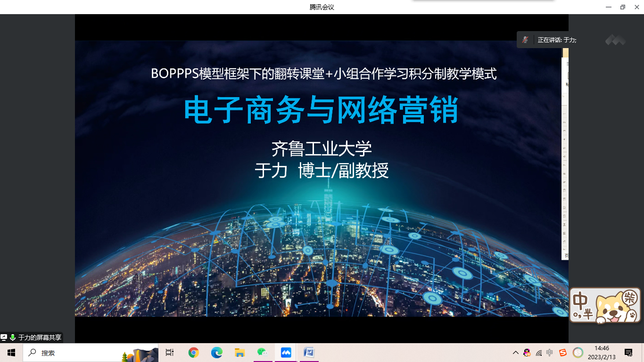Click the Sogou input method tray icon
This screenshot has width=644, height=362.
pyautogui.click(x=563, y=353)
